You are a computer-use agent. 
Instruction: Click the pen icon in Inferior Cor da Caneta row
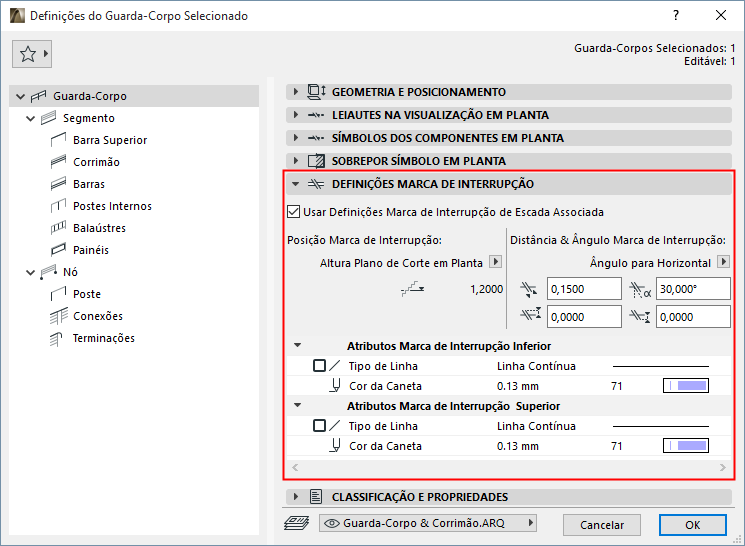[335, 386]
